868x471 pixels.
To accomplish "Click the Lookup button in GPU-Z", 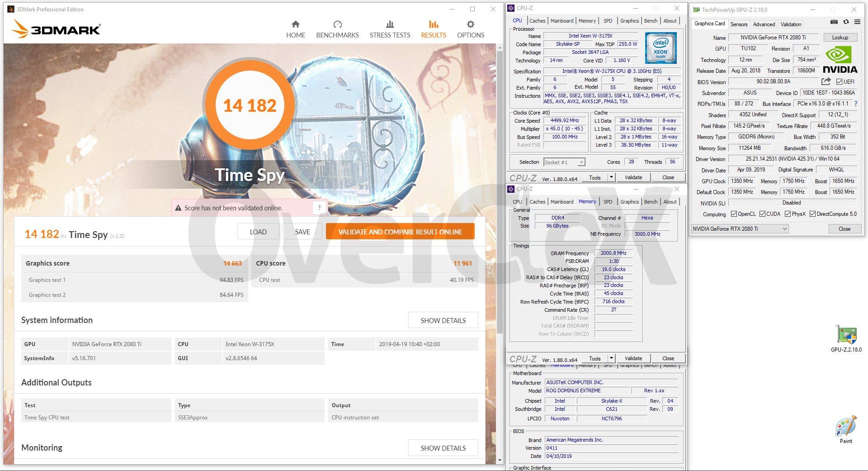I will click(x=840, y=38).
